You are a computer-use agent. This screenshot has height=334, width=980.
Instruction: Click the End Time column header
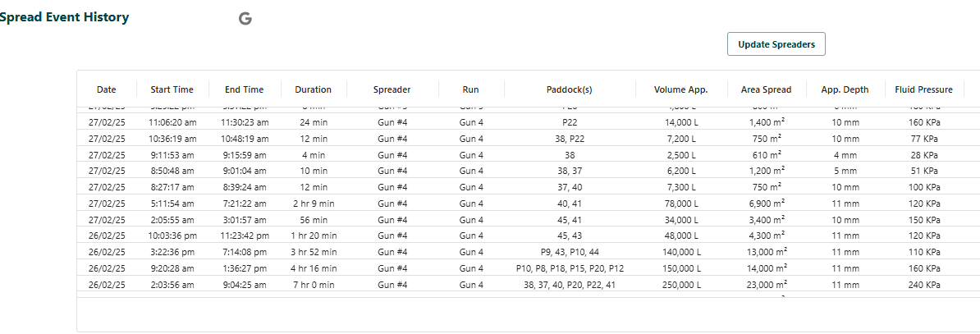coord(245,89)
